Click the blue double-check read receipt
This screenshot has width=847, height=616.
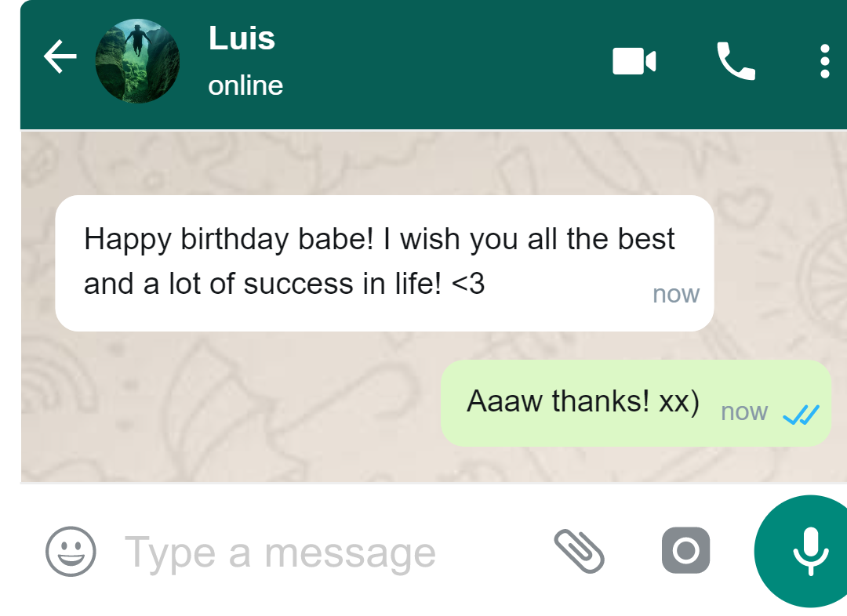click(x=801, y=413)
